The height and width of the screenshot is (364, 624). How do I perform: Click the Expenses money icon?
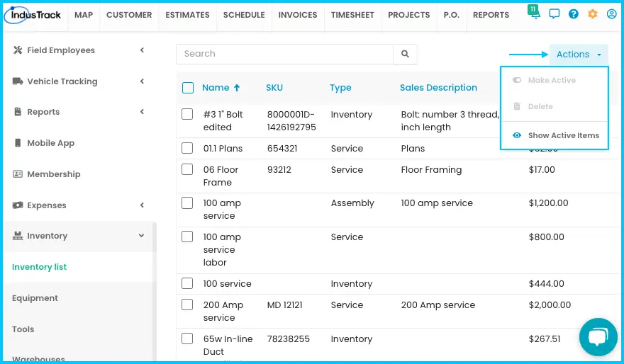tap(18, 205)
